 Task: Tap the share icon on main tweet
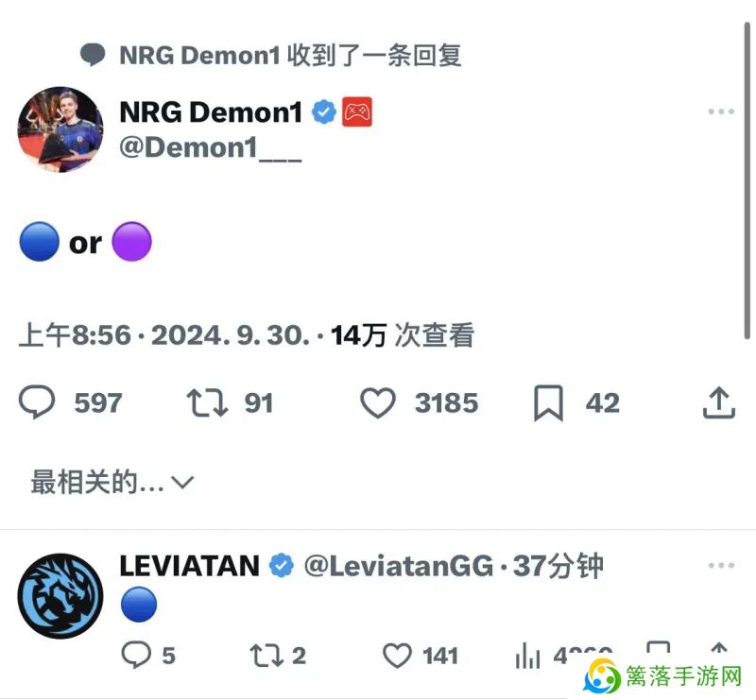pyautogui.click(x=719, y=402)
